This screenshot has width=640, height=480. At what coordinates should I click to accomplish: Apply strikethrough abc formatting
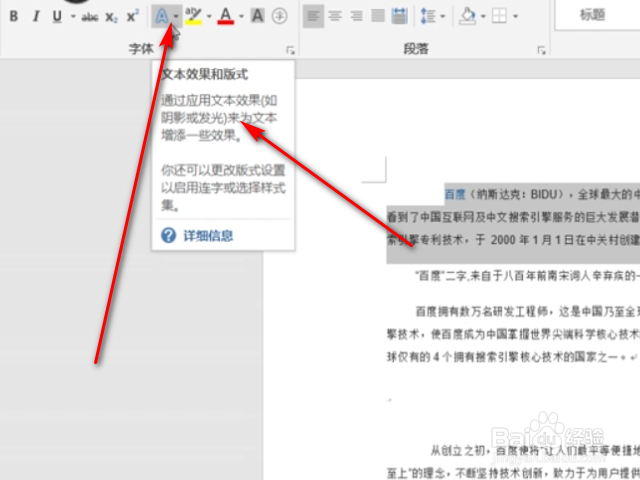(x=89, y=17)
